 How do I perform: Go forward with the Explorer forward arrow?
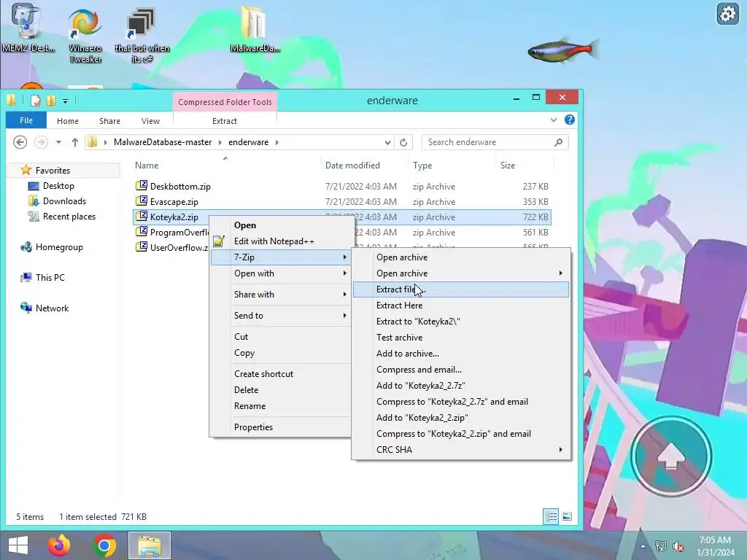[41, 142]
